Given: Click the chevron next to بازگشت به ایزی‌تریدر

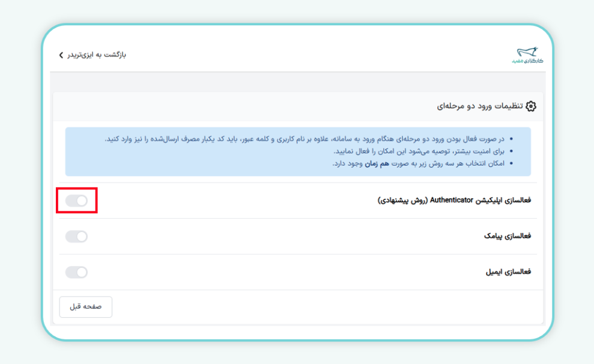Looking at the screenshot, I should click(x=61, y=55).
